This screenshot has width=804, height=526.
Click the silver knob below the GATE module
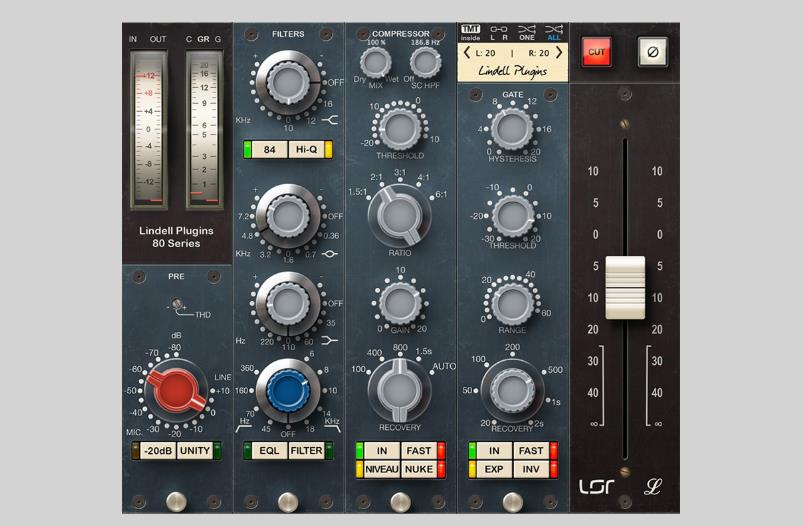(x=512, y=501)
